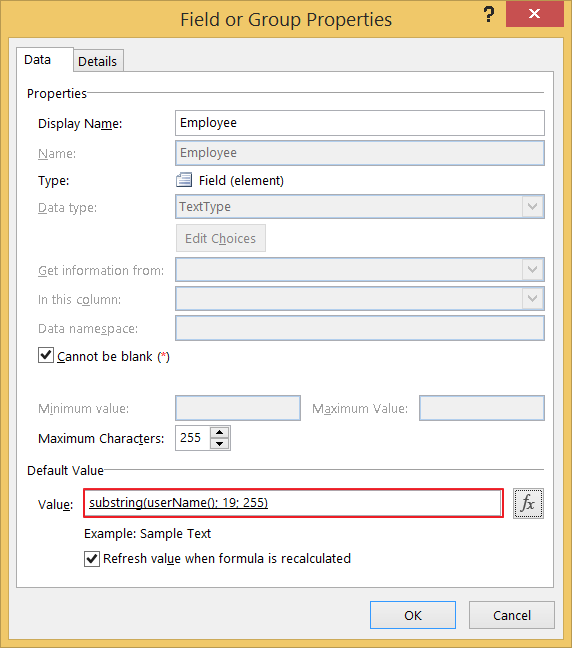Click the Maximum Characters number field
Screen dimensions: 572x648
tap(193, 438)
